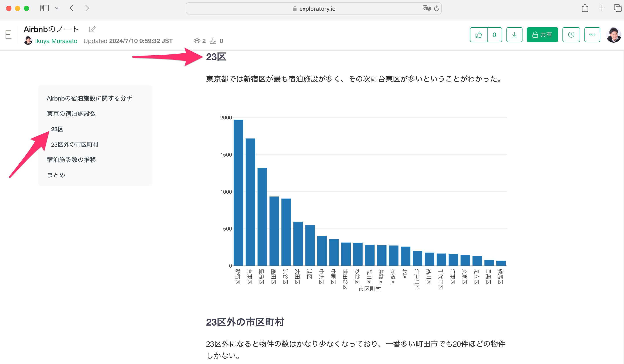Show the tab overview

(x=618, y=8)
